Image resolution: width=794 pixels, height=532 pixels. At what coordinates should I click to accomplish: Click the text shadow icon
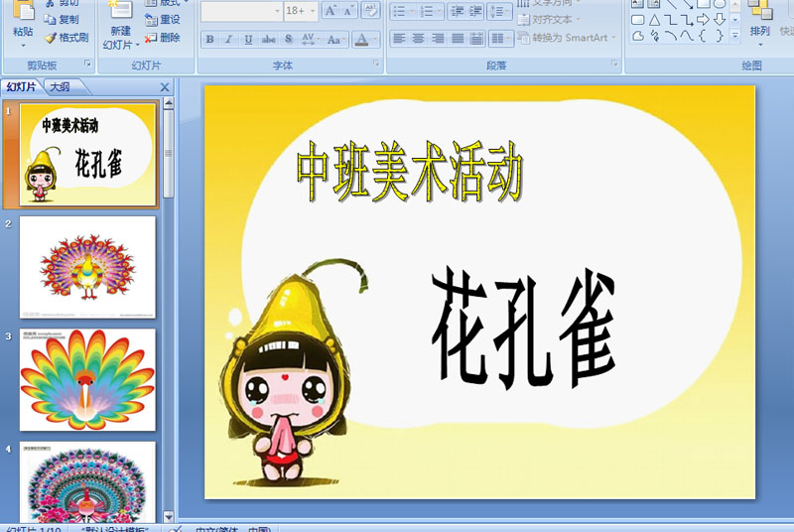(x=288, y=39)
